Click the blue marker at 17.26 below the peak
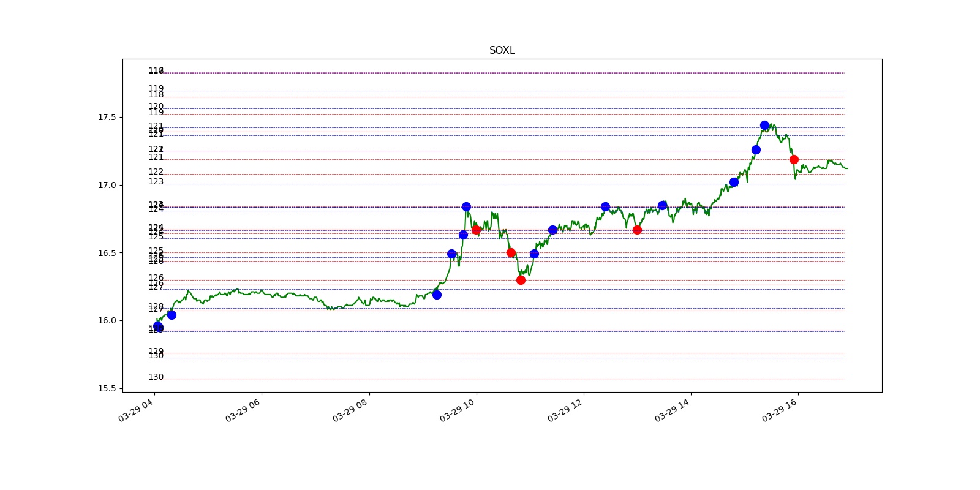 (756, 149)
